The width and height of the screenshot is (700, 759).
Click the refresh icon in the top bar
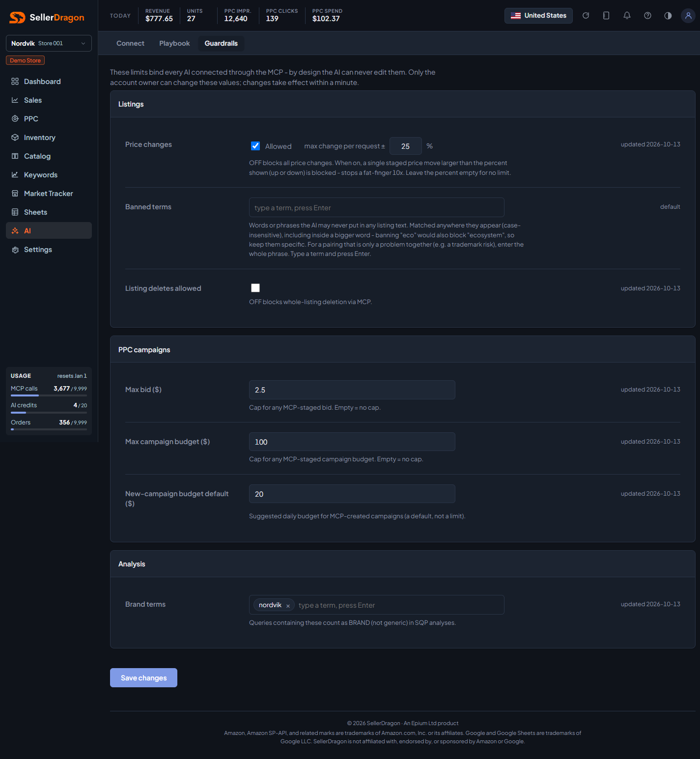[x=586, y=16]
